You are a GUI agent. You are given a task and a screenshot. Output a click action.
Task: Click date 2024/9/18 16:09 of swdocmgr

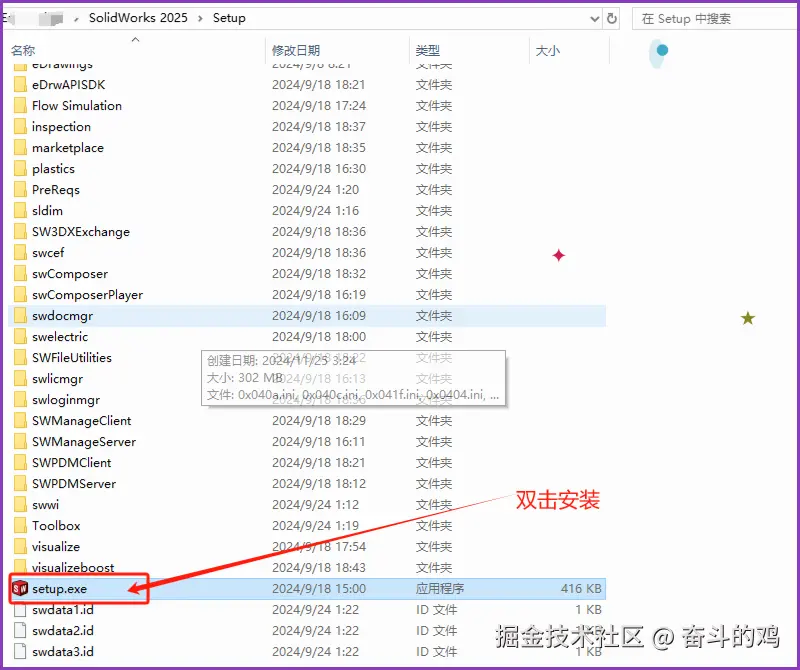(x=319, y=315)
